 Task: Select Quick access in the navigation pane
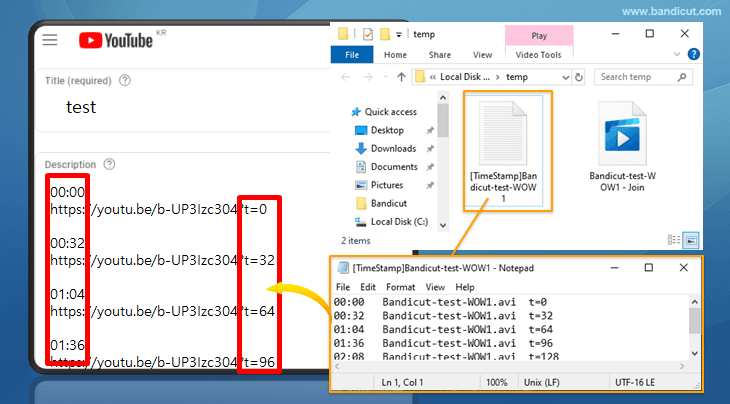coord(384,112)
